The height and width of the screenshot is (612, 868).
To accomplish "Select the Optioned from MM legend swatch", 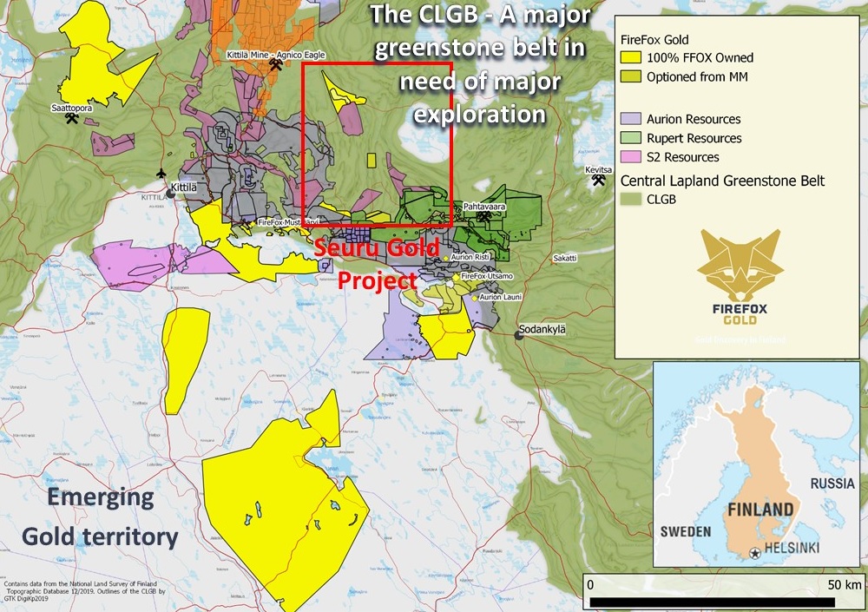I will [630, 76].
